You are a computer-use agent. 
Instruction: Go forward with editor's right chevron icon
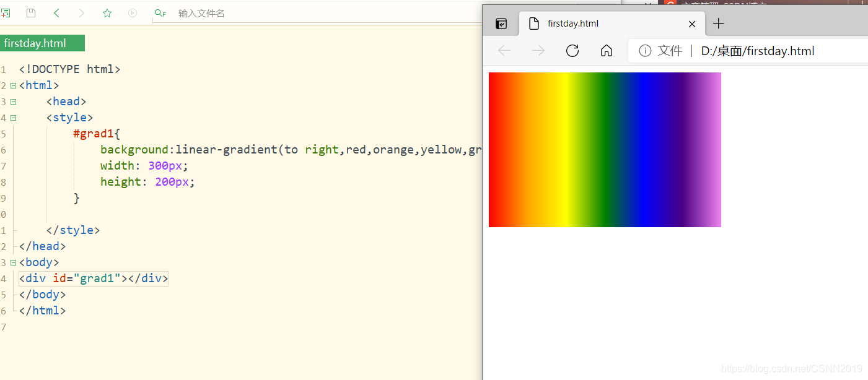(x=82, y=13)
